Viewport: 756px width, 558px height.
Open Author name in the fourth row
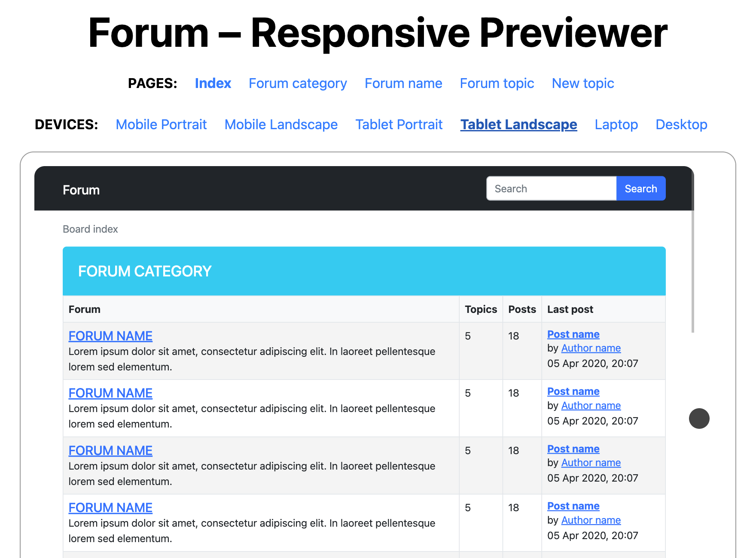(x=591, y=520)
